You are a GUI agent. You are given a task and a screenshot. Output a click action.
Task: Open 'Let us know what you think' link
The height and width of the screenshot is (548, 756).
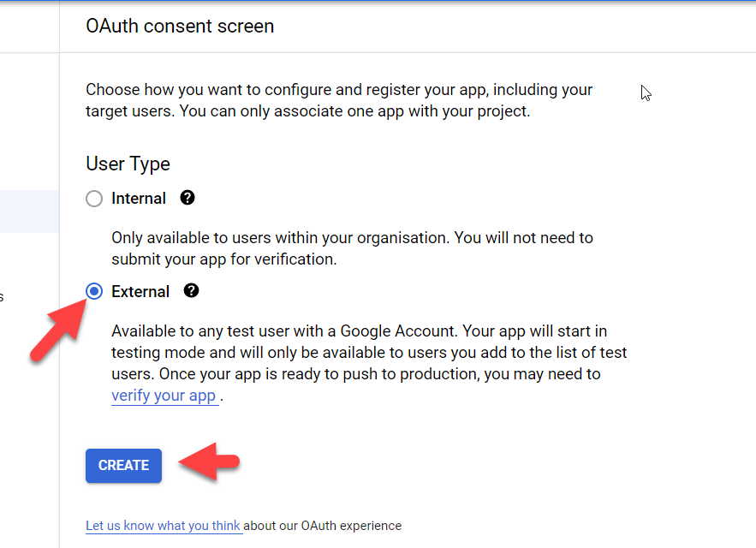[x=163, y=526]
